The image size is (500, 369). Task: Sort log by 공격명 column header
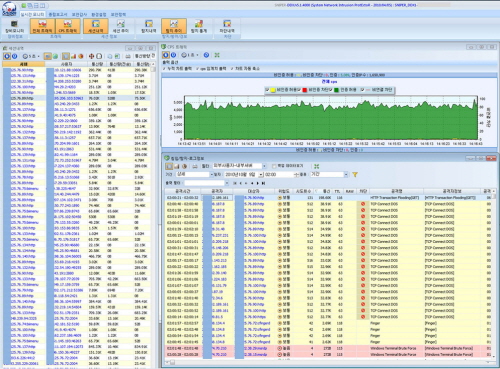point(396,191)
